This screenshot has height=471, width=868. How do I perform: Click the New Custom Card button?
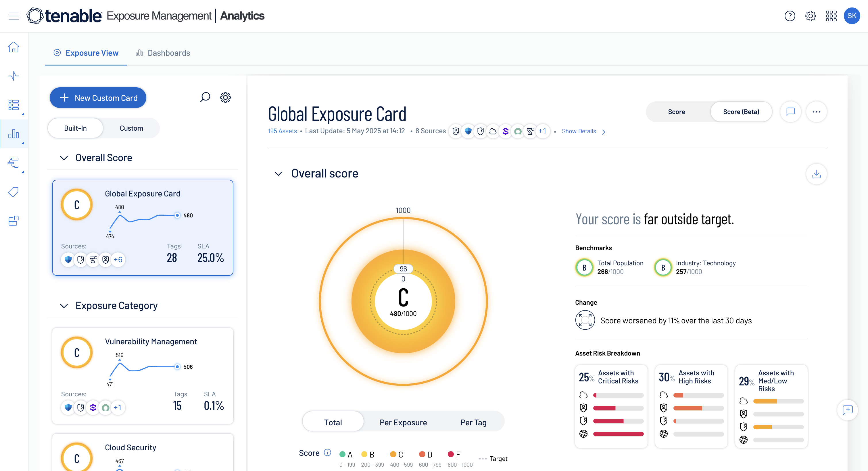[x=98, y=98]
